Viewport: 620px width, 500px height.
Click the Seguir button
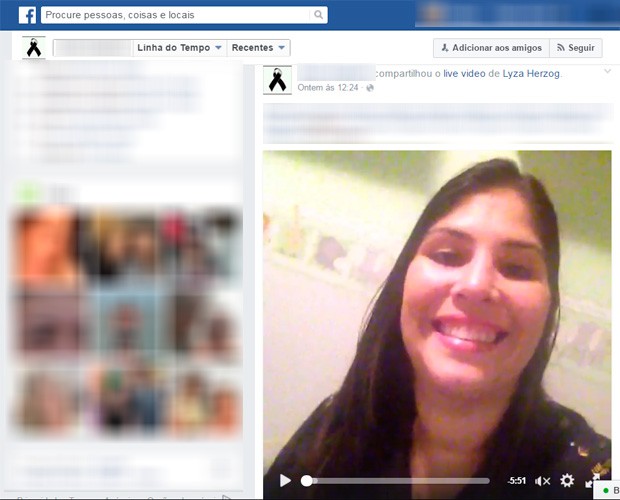(x=576, y=48)
